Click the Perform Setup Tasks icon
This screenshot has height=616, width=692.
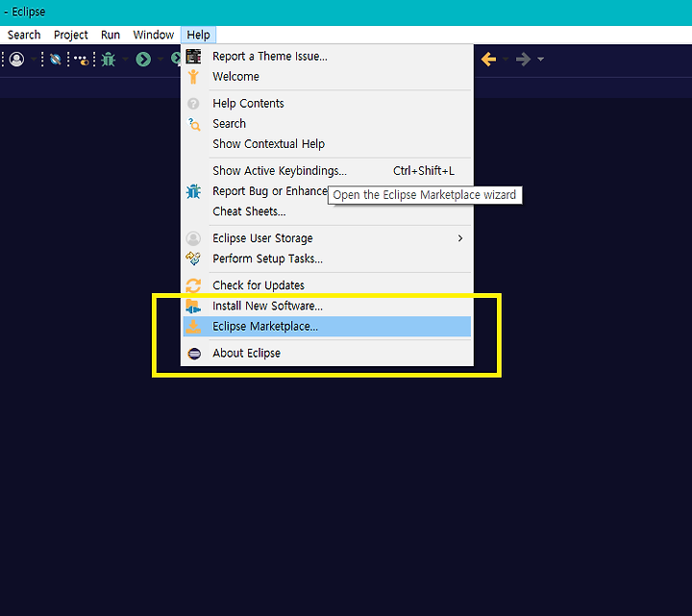click(x=193, y=259)
